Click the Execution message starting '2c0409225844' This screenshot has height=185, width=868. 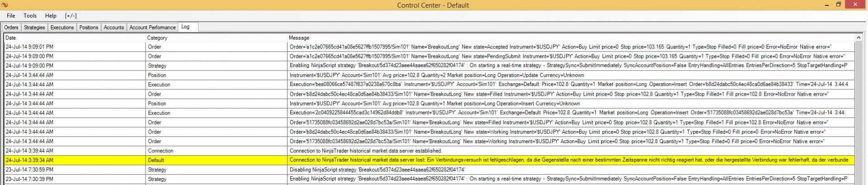[571, 113]
